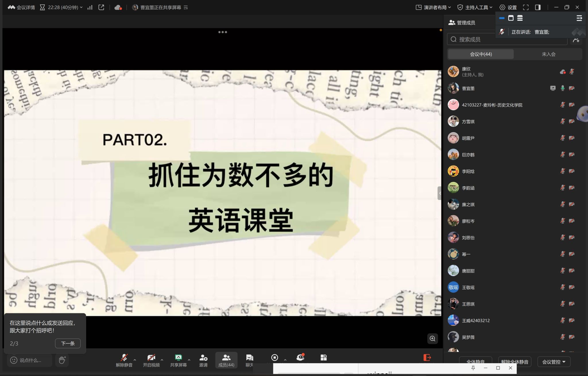This screenshot has height=376, width=588.
Task: Switch to the 未入会 tab
Action: point(548,54)
